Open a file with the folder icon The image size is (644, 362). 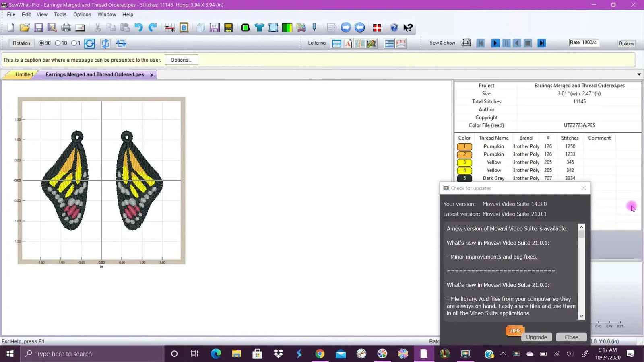point(25,27)
